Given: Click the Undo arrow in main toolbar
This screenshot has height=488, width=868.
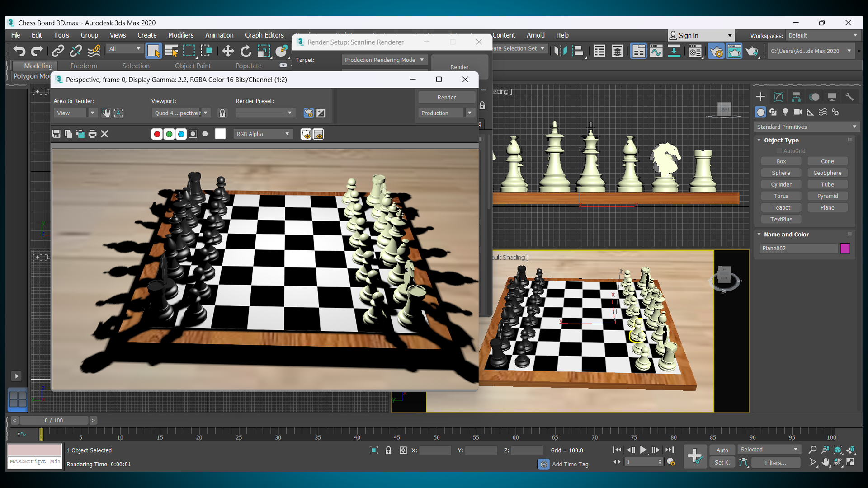Looking at the screenshot, I should [x=19, y=51].
